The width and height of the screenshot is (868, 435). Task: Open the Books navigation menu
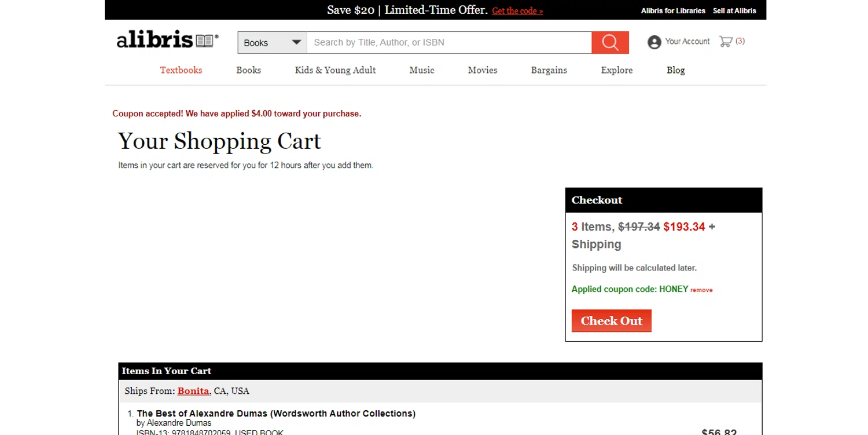pyautogui.click(x=248, y=70)
